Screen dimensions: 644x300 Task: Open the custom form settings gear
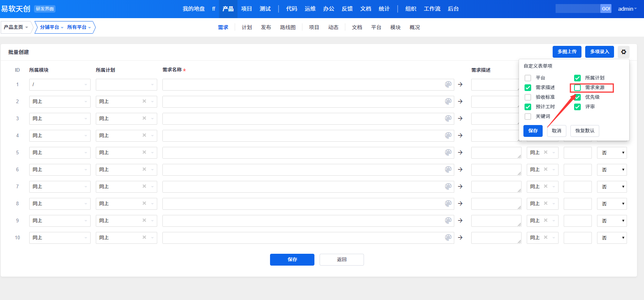tap(624, 52)
